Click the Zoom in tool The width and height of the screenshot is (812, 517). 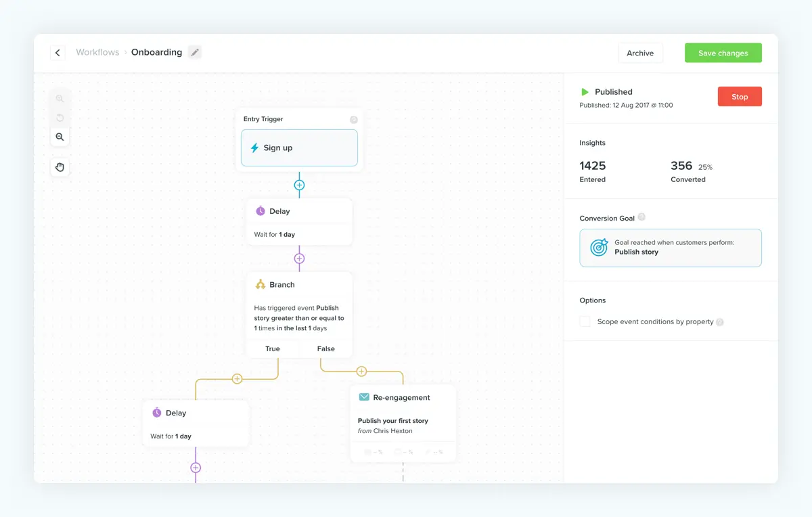60,98
